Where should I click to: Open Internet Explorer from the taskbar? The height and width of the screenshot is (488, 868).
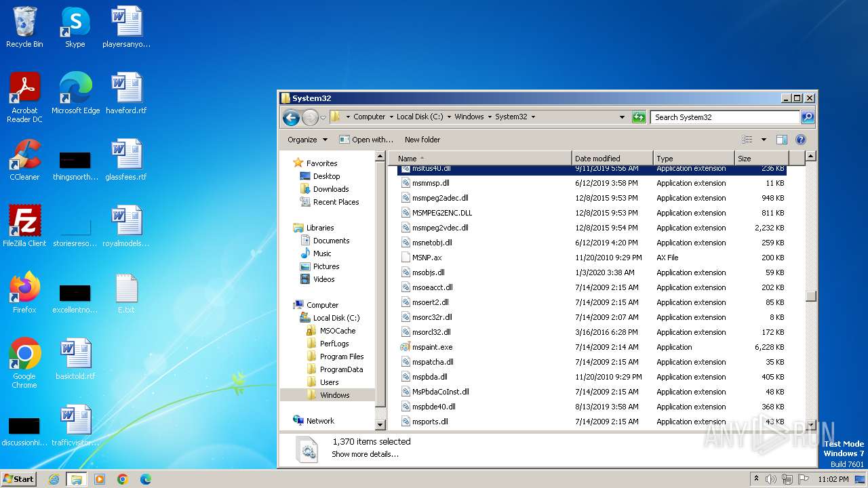(x=54, y=479)
